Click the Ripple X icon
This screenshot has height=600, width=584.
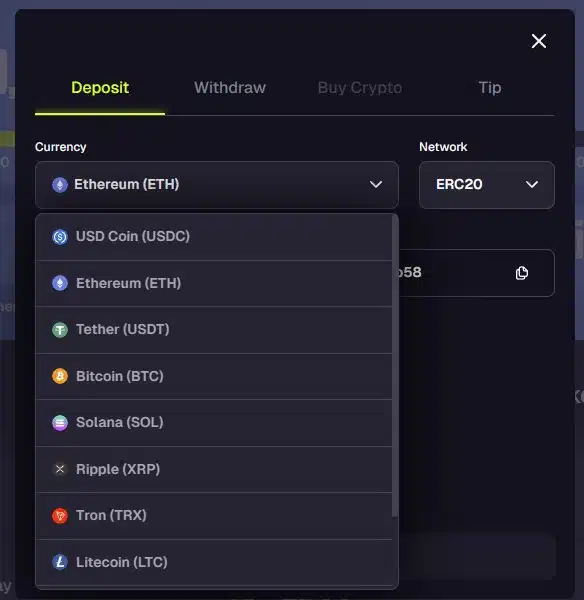click(60, 469)
